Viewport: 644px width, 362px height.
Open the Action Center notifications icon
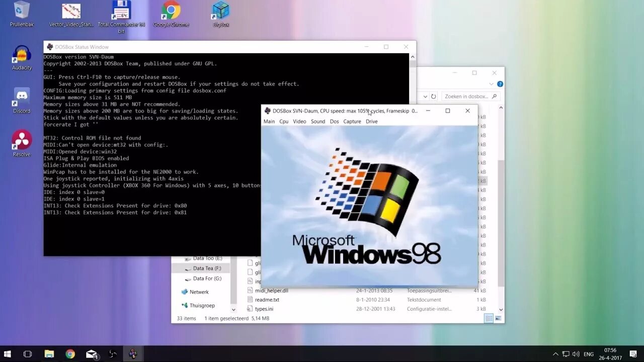633,354
